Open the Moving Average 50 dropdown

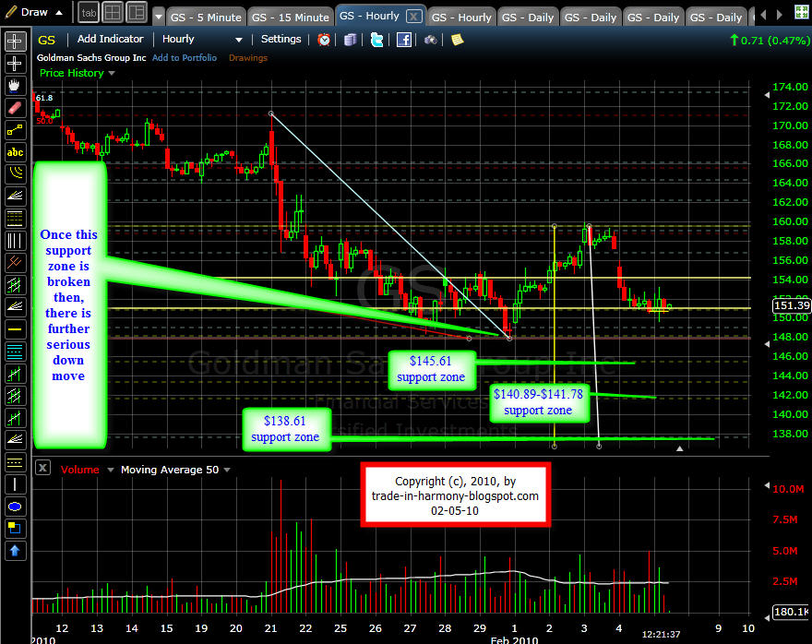tap(227, 470)
